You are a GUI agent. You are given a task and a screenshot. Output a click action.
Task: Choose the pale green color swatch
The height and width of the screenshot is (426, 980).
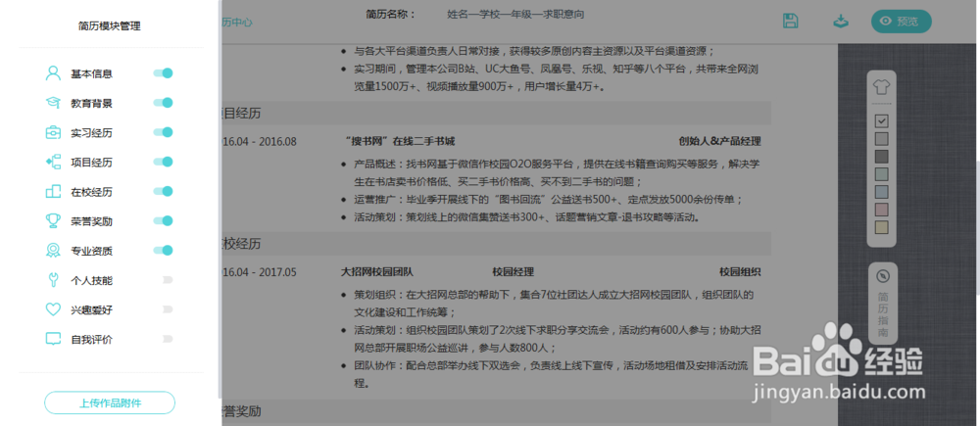(x=881, y=173)
